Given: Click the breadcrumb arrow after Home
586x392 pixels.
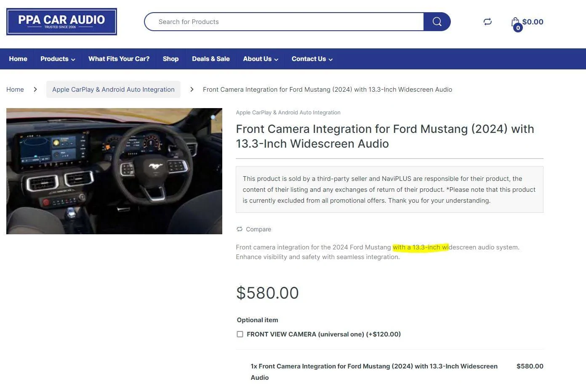Looking at the screenshot, I should [35, 90].
